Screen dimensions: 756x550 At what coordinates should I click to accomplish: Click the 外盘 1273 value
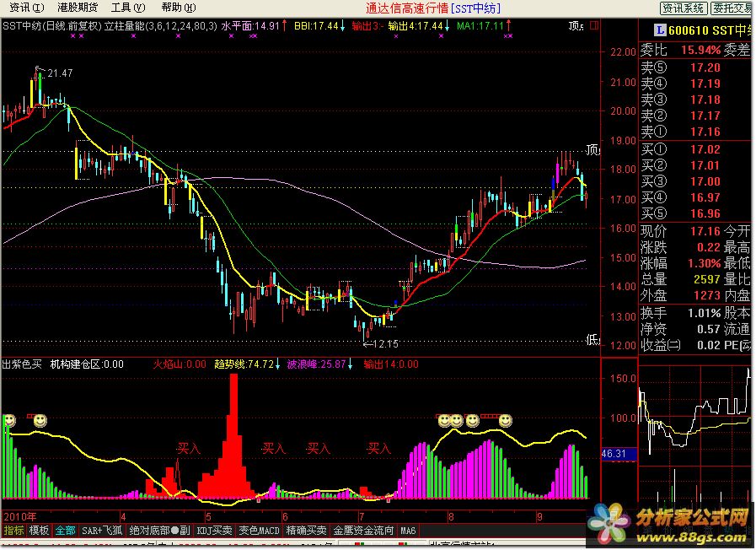pos(707,295)
